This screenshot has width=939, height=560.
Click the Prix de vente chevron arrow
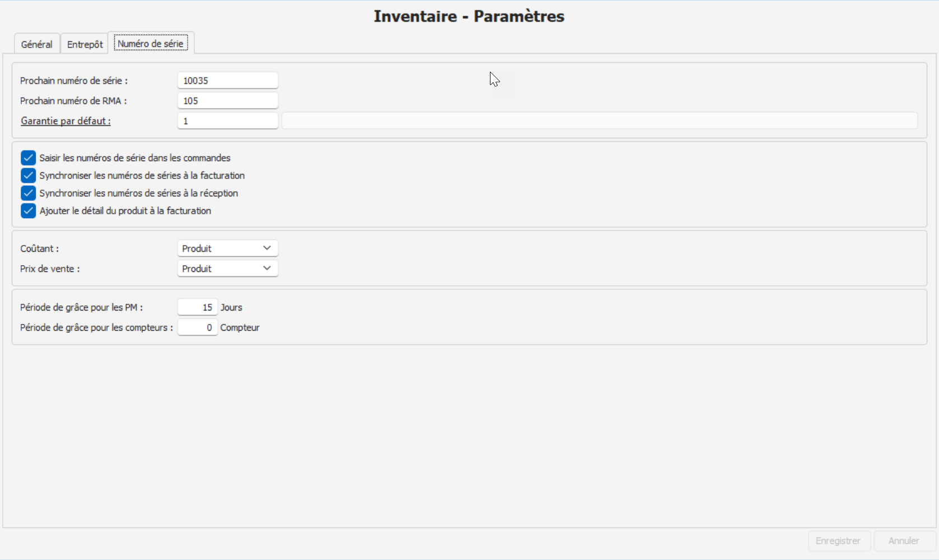point(267,269)
